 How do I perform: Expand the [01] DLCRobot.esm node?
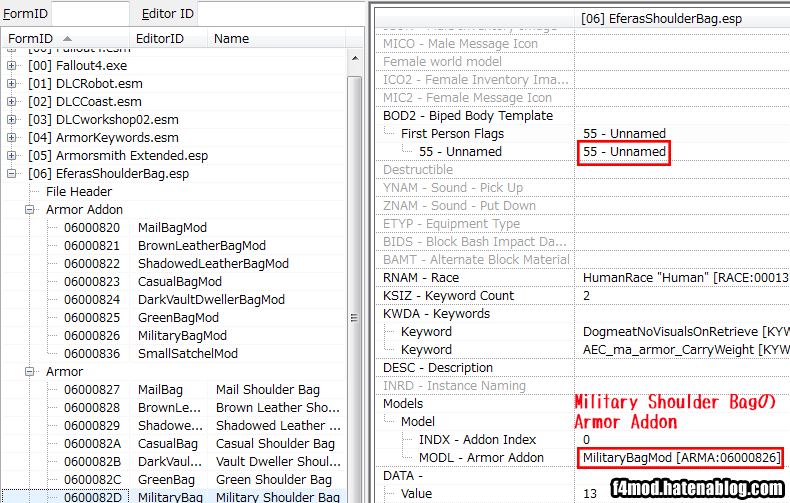pyautogui.click(x=12, y=84)
